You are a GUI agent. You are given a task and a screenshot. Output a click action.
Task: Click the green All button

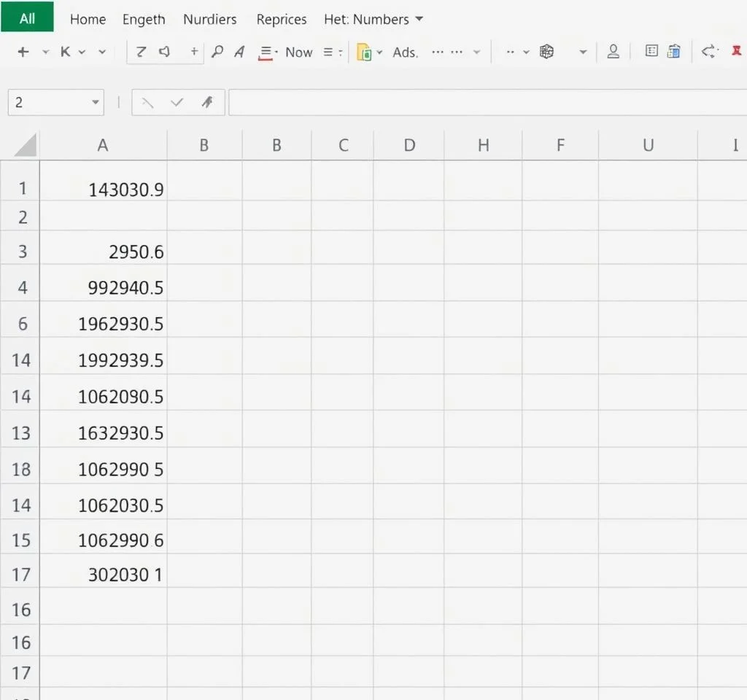(27, 18)
